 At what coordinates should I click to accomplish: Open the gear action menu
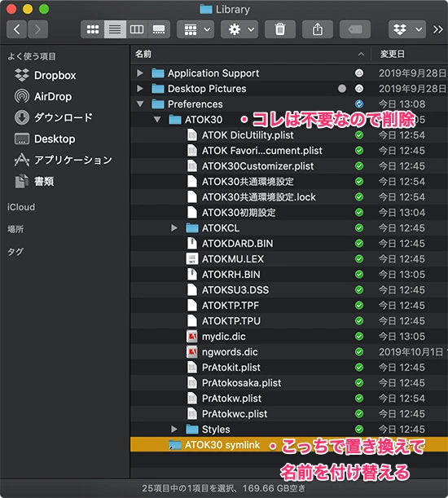[x=239, y=29]
